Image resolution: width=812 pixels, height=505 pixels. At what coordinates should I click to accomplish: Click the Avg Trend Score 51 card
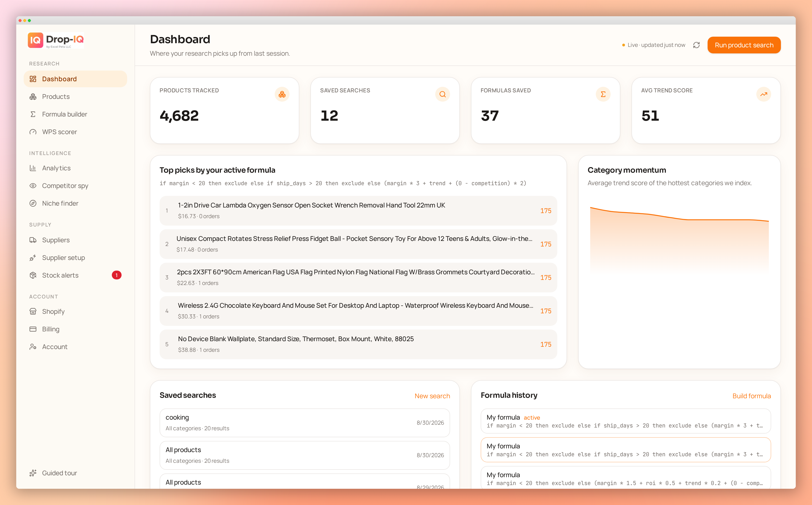coord(706,110)
